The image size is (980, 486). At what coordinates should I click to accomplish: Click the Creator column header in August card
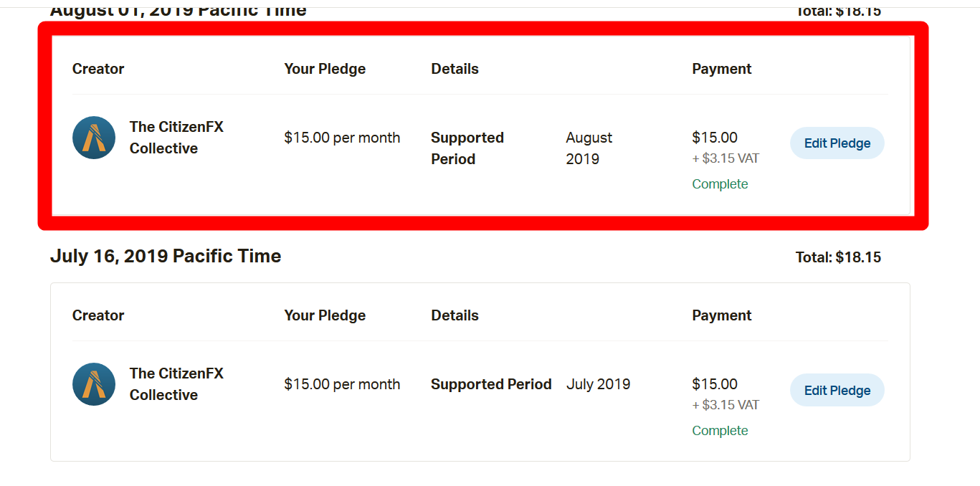tap(98, 69)
